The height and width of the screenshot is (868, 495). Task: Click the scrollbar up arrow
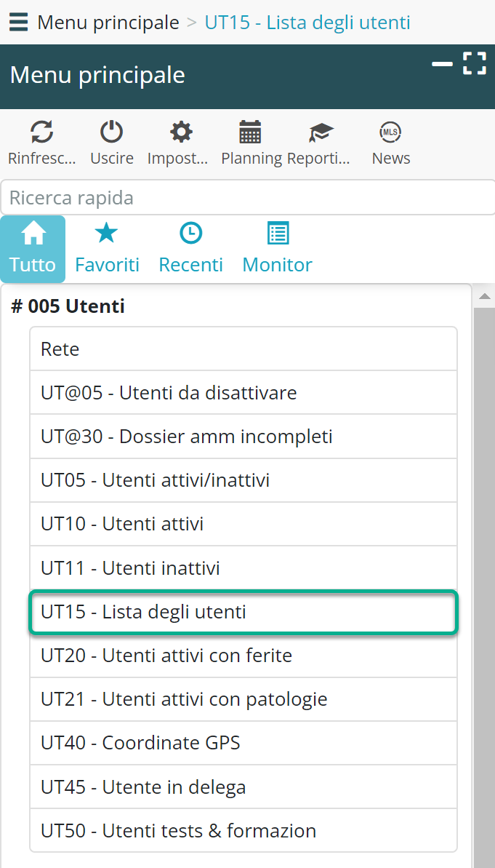click(484, 296)
